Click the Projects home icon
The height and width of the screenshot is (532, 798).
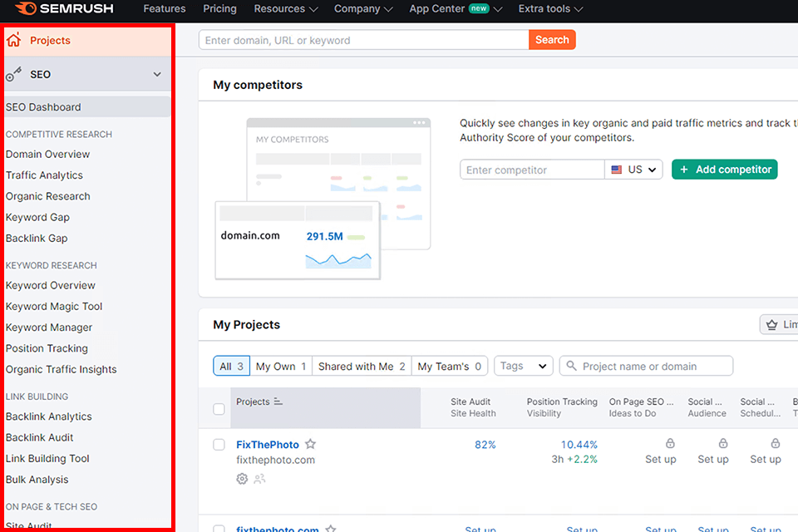click(x=14, y=40)
